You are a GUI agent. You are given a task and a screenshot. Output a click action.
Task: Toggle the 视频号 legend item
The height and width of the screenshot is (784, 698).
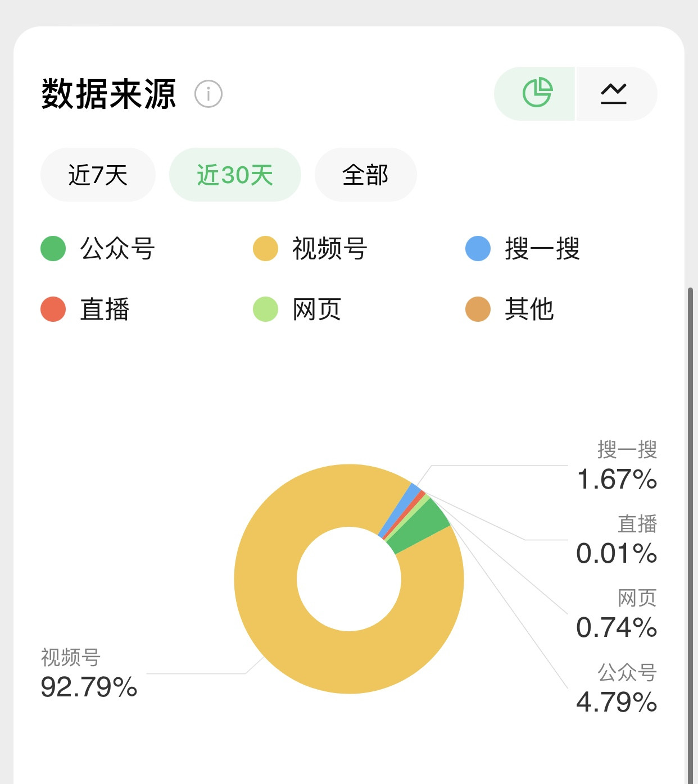click(x=310, y=248)
